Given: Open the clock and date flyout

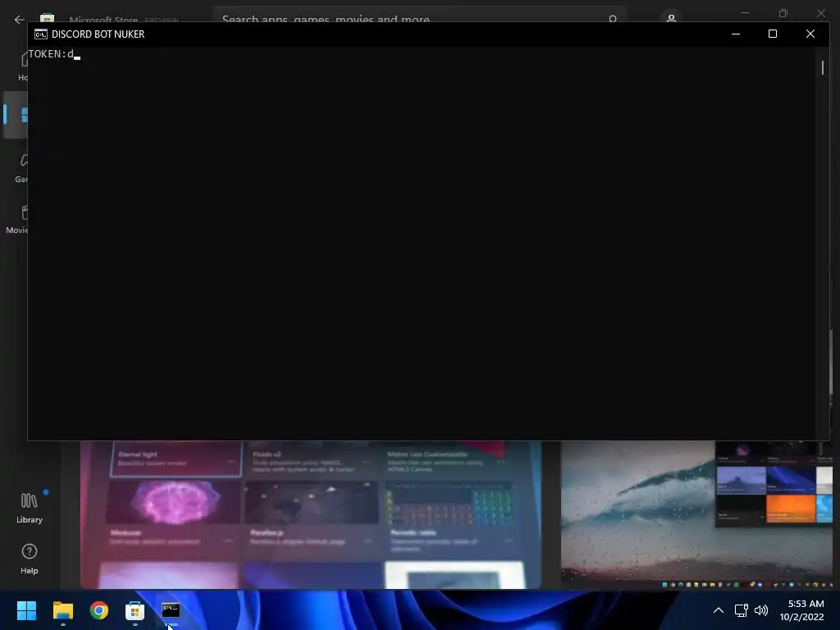Looking at the screenshot, I should click(x=802, y=610).
